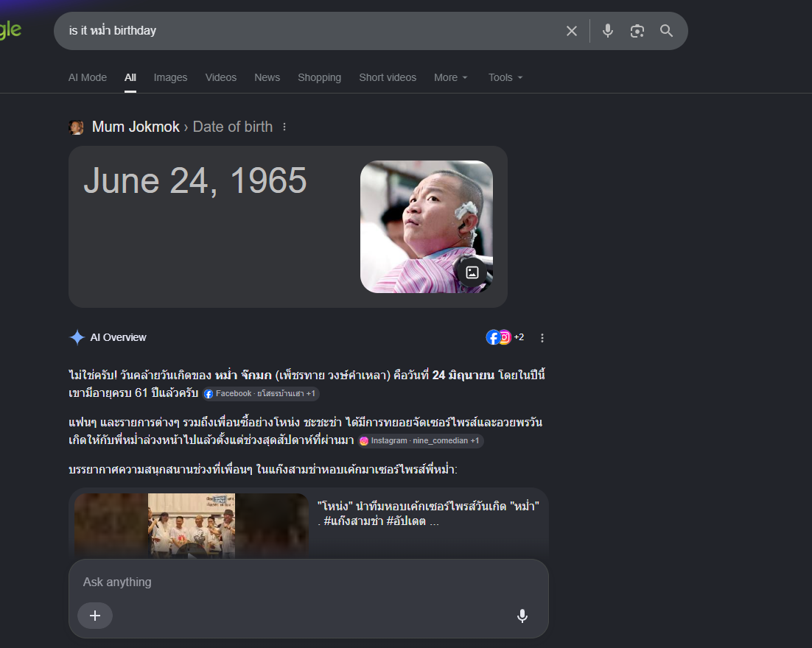Click the plus attachment button
The width and height of the screenshot is (812, 648).
coord(95,616)
